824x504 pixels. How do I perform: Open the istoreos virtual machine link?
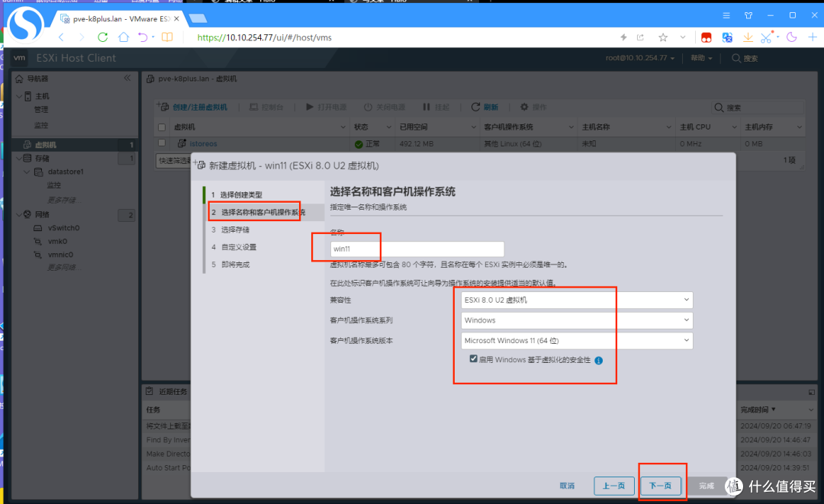pos(204,143)
